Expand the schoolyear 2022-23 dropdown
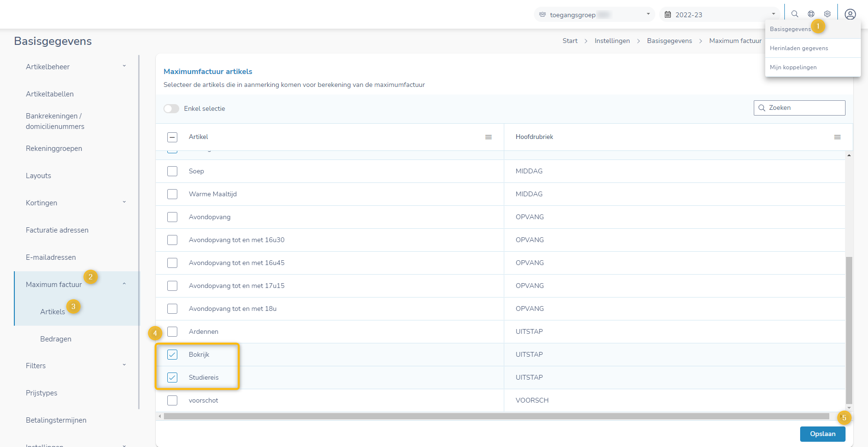The image size is (868, 447). 772,13
